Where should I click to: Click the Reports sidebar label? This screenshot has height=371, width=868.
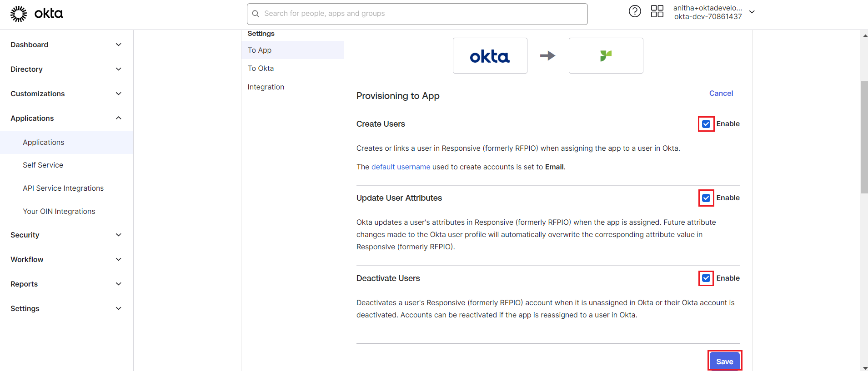point(24,284)
